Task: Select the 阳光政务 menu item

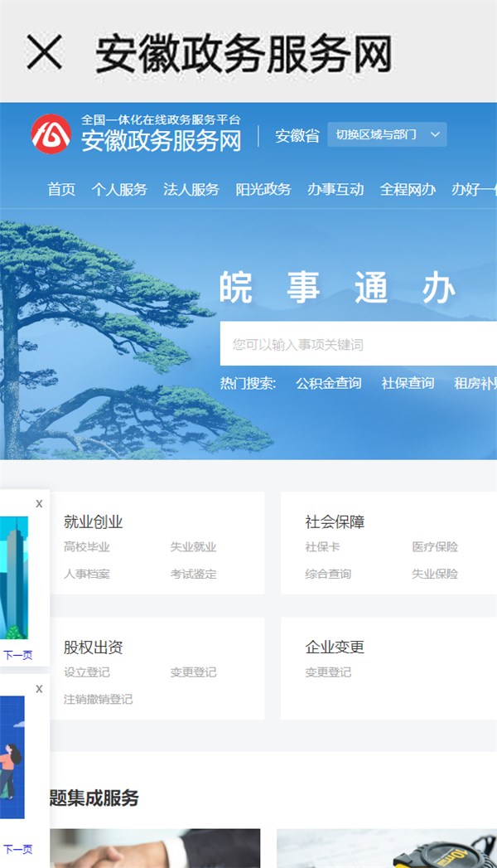Action: 263,189
